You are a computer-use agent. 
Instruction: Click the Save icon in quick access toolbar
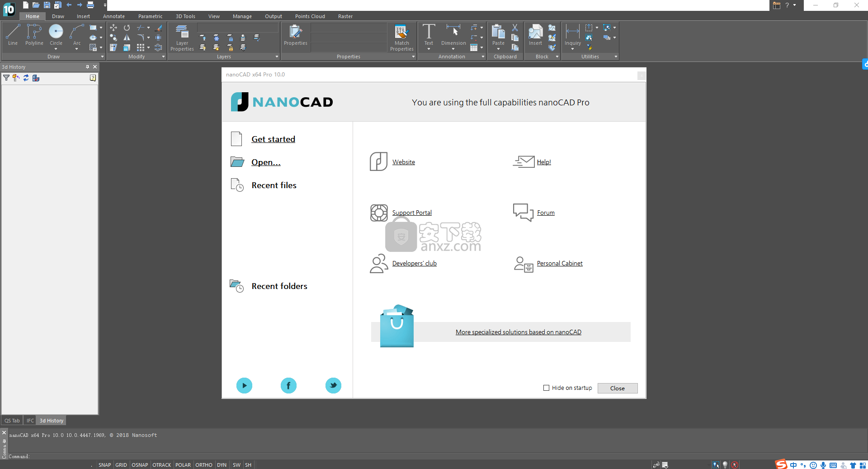(47, 5)
